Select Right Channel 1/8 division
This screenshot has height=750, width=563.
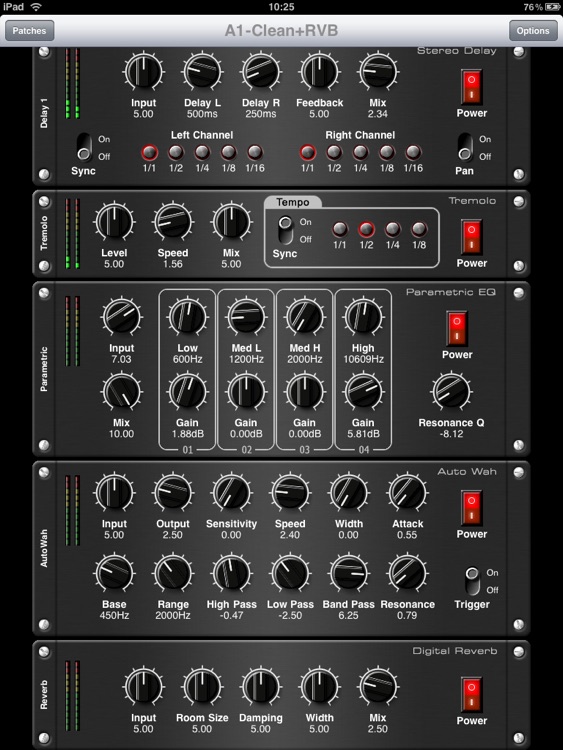tap(387, 153)
